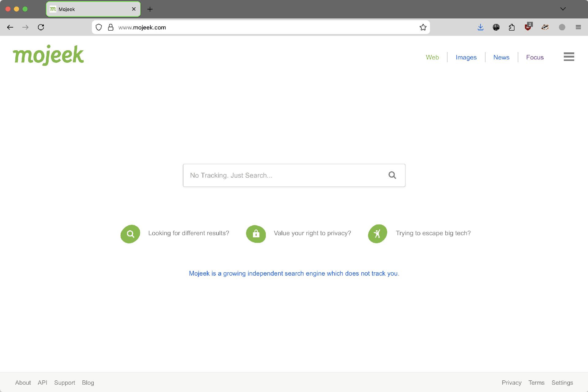Viewport: 588px width, 392px height.
Task: Bookmark this page via the star icon
Action: [423, 27]
